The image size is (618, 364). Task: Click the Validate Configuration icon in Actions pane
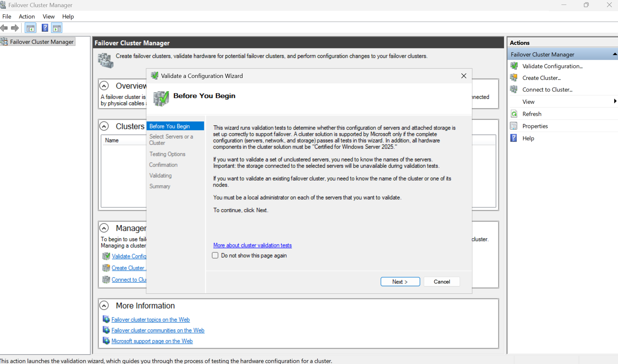[514, 66]
